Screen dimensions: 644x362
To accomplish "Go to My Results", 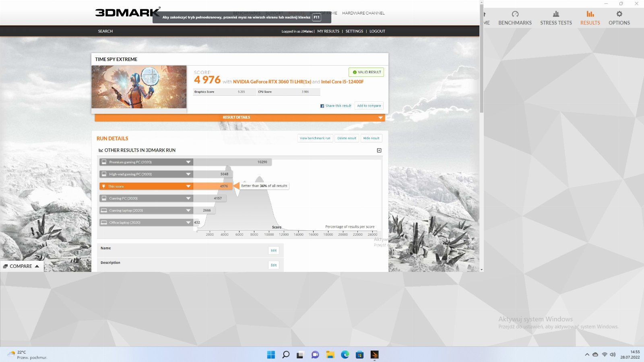I will coord(328,31).
